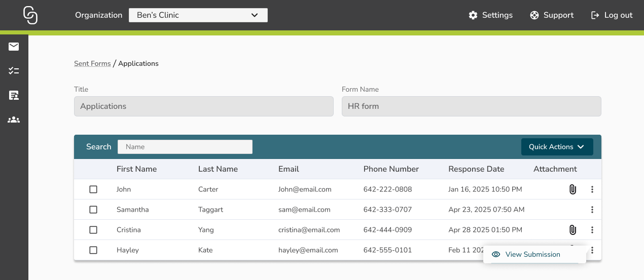The height and width of the screenshot is (280, 644).
Task: Tick the checkbox for Samantha Taggart
Action: click(x=93, y=210)
